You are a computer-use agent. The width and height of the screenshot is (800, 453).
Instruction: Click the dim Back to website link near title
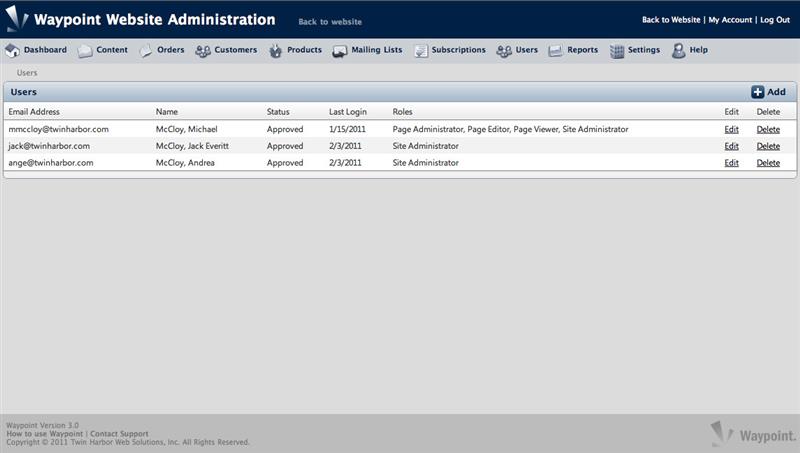tap(330, 22)
